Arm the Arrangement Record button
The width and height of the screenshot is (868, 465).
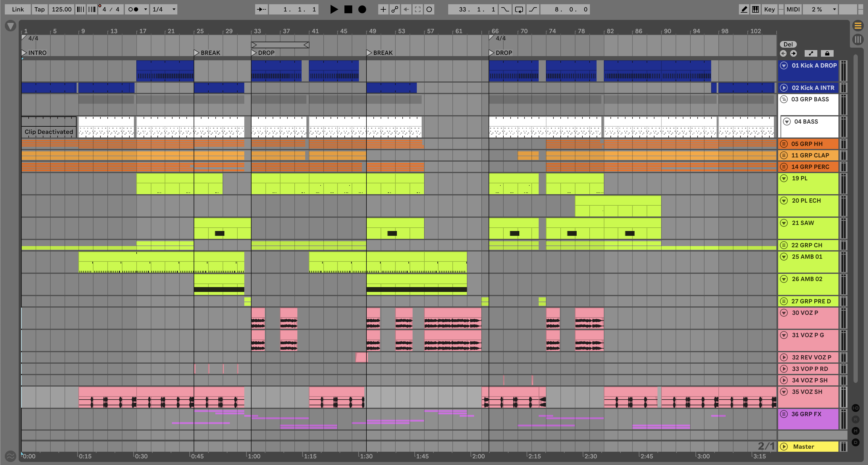(362, 9)
